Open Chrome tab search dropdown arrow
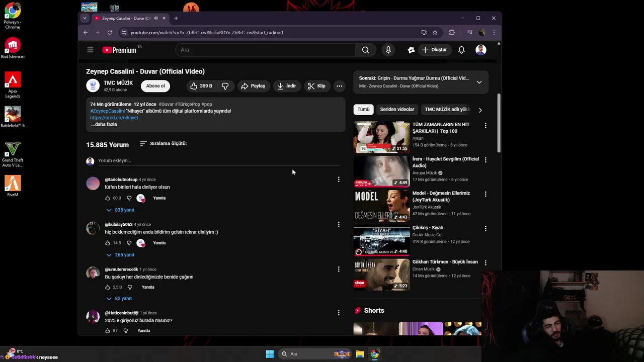This screenshot has height=362, width=644. pos(85,18)
